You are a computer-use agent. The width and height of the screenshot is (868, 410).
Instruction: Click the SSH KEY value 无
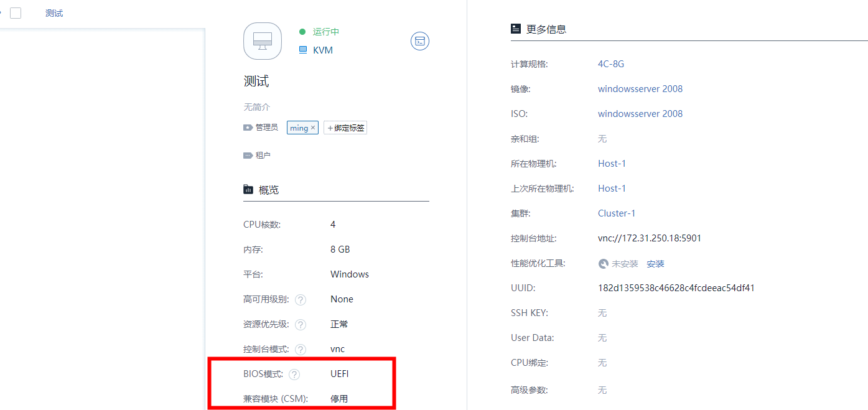click(x=602, y=313)
